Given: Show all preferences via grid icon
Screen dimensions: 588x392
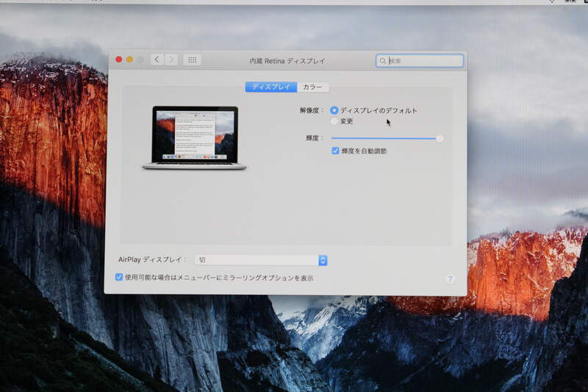Looking at the screenshot, I should (193, 60).
